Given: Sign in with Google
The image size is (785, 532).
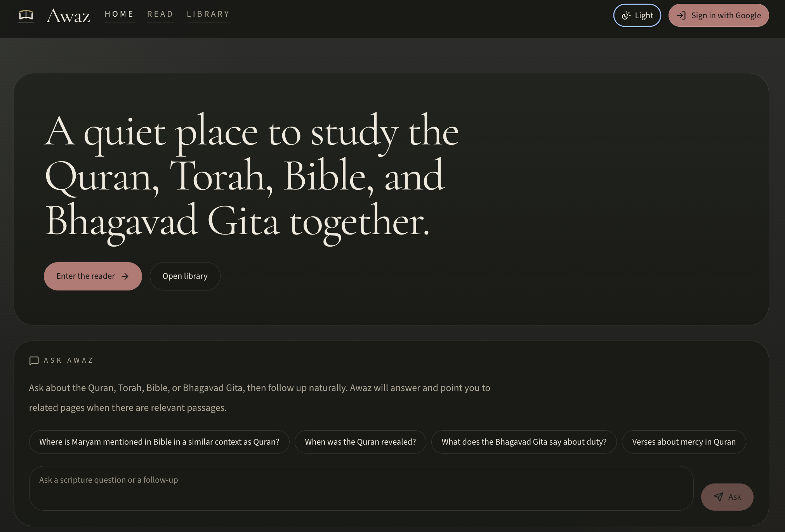Looking at the screenshot, I should point(719,16).
